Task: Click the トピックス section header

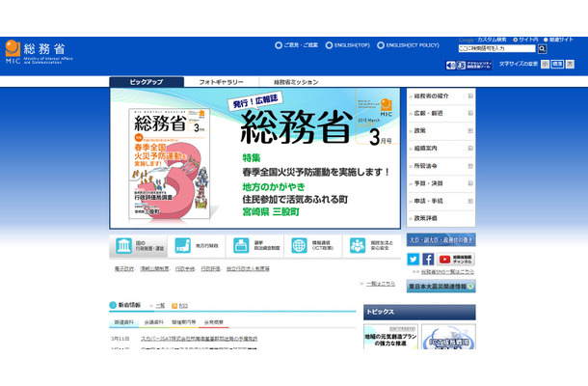Action: pyautogui.click(x=419, y=312)
